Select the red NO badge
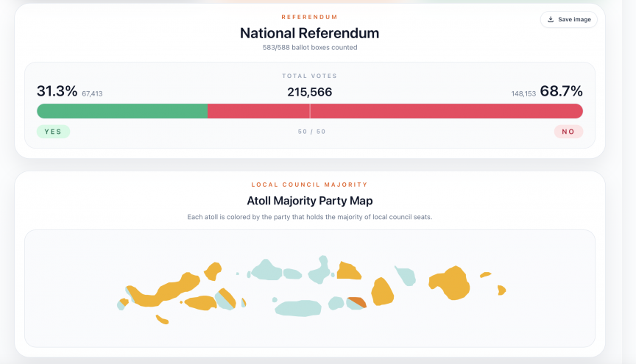Viewport: 636px width, 364px height. coord(568,132)
